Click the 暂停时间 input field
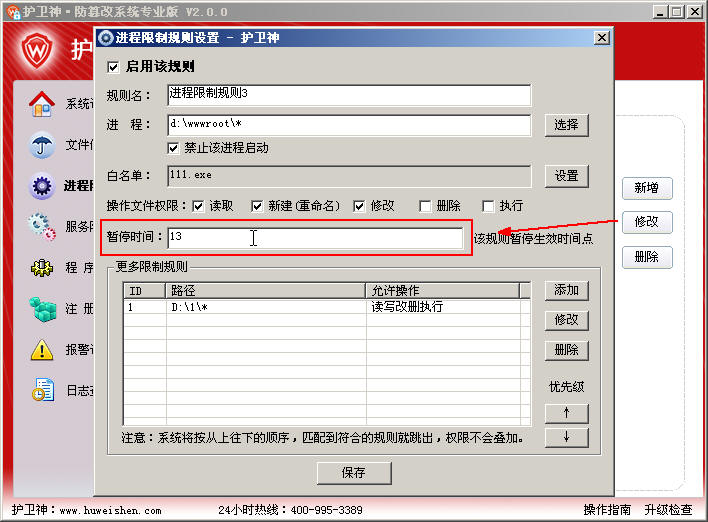The image size is (708, 522). tap(315, 238)
